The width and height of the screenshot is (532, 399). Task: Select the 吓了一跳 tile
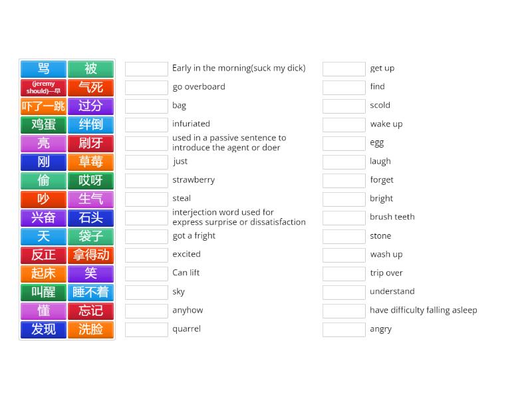pos(43,106)
